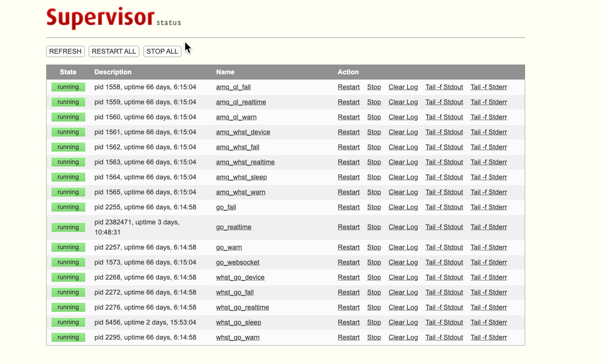Open the go_websocket name link
The height and width of the screenshot is (364, 604).
click(238, 262)
